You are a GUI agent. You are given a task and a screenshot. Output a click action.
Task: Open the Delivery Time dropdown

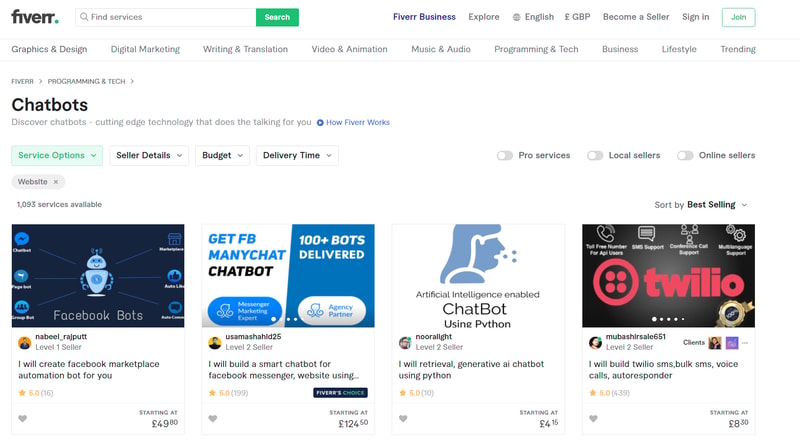(297, 156)
